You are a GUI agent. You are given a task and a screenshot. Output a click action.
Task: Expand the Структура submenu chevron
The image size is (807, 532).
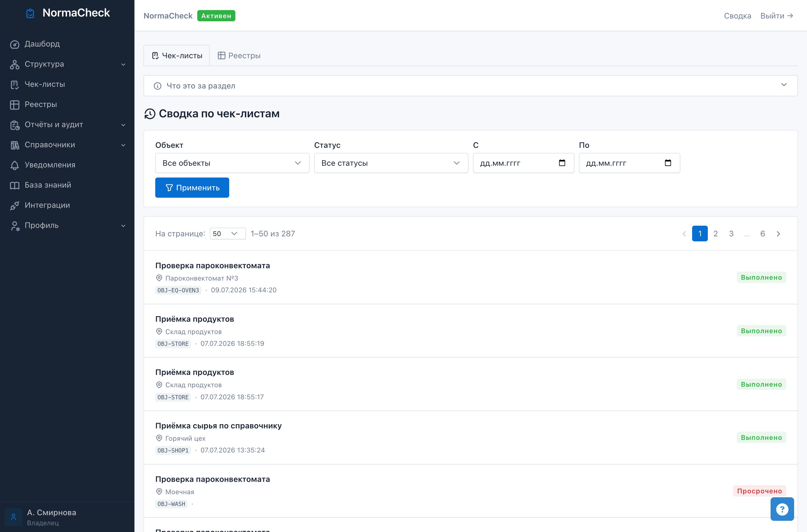click(x=123, y=64)
